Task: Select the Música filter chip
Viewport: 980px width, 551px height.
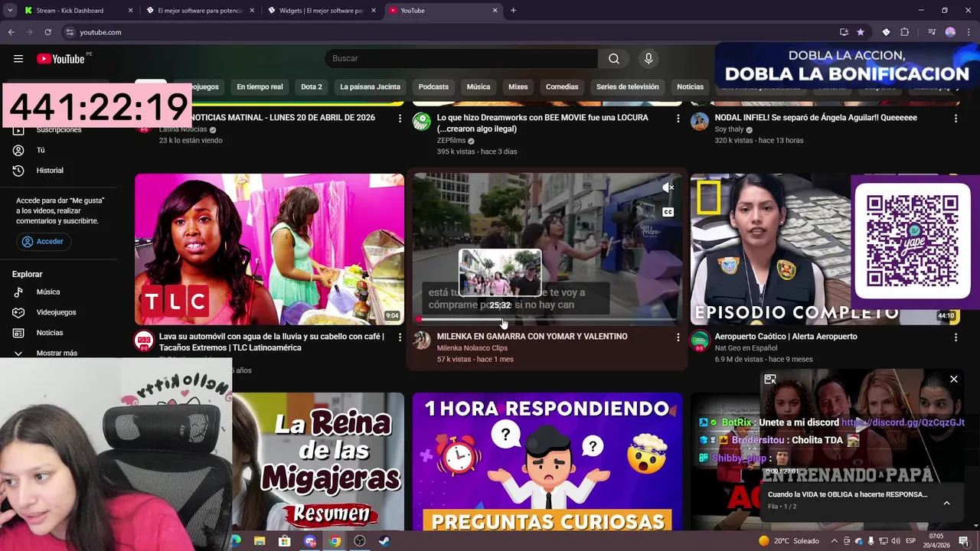Action: [479, 87]
